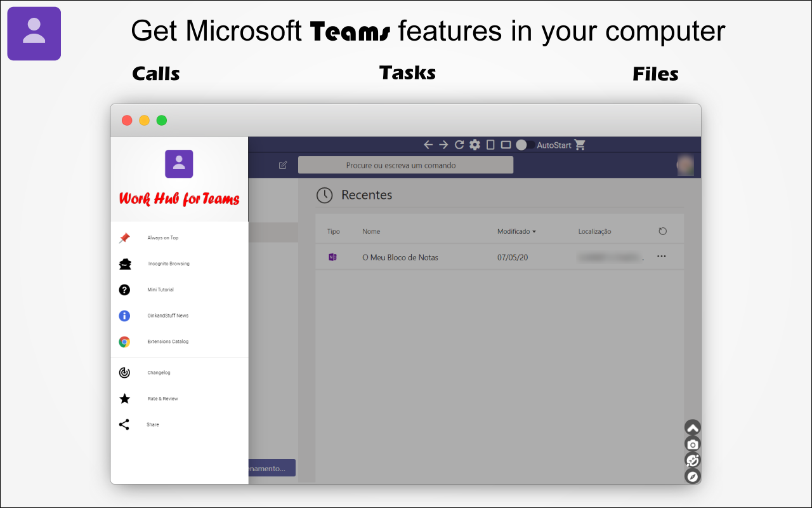The image size is (812, 508).
Task: Rate & Review the extension
Action: coord(124,398)
